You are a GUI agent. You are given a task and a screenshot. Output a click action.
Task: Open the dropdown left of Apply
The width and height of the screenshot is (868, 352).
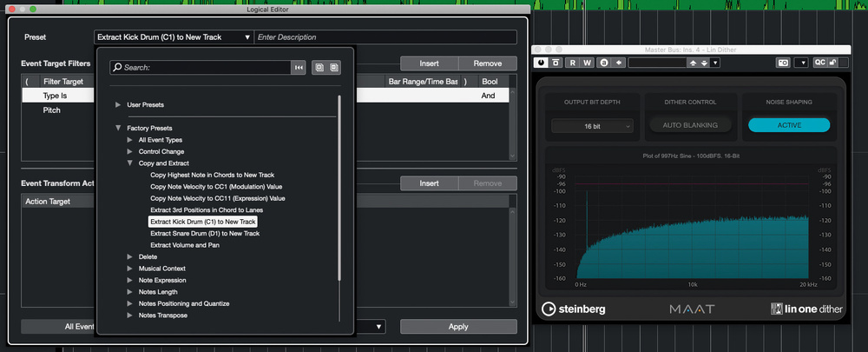[x=379, y=327]
